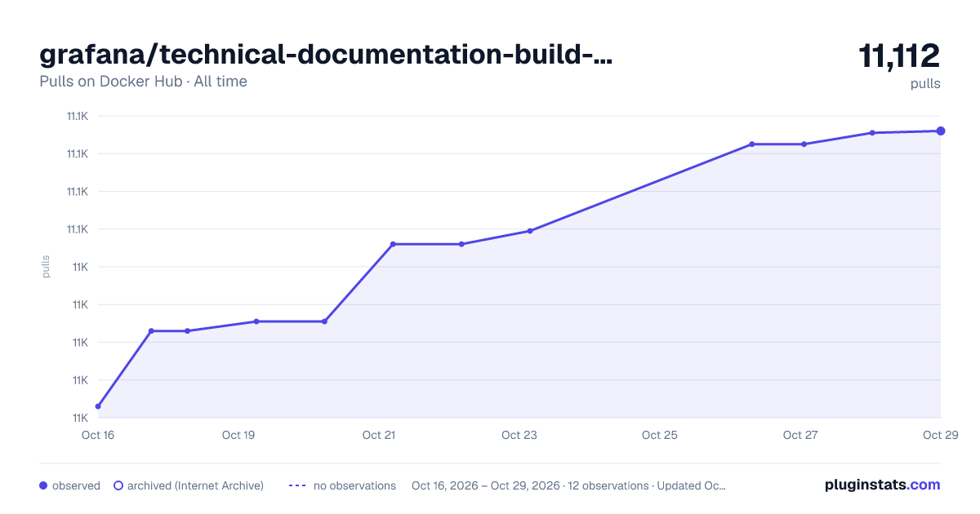Image resolution: width=980 pixels, height=514 pixels.
Task: Click the observed legend dot icon
Action: 43,485
